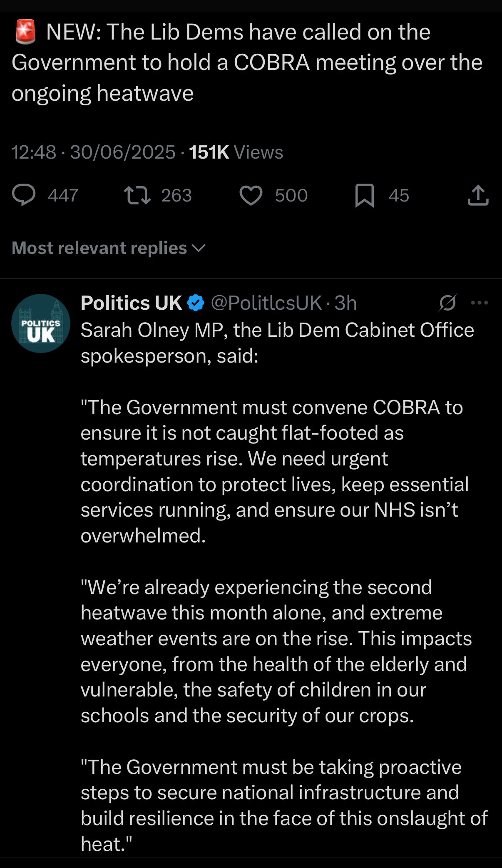Open the three-dot more options menu
The height and width of the screenshot is (868, 502).
click(479, 303)
